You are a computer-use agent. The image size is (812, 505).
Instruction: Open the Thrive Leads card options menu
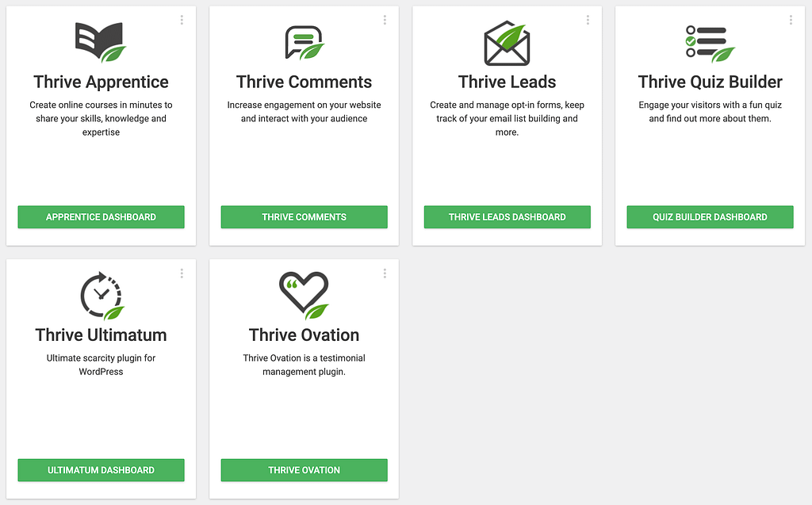click(588, 20)
